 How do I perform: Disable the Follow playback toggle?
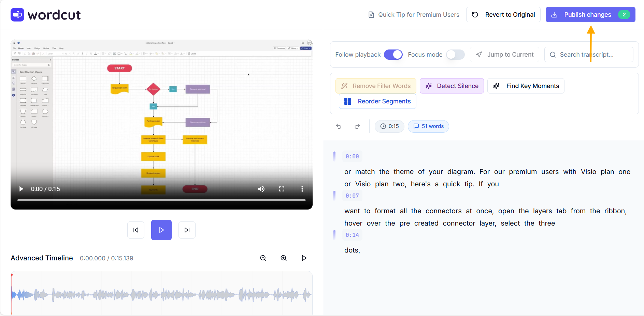pyautogui.click(x=393, y=55)
